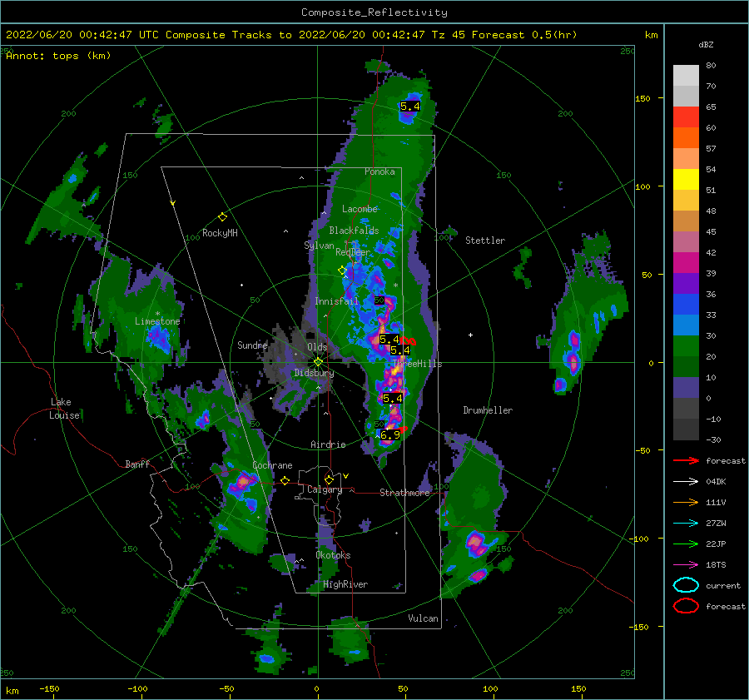Click the red forecast ellipse legend icon
749x700 pixels.
click(686, 606)
